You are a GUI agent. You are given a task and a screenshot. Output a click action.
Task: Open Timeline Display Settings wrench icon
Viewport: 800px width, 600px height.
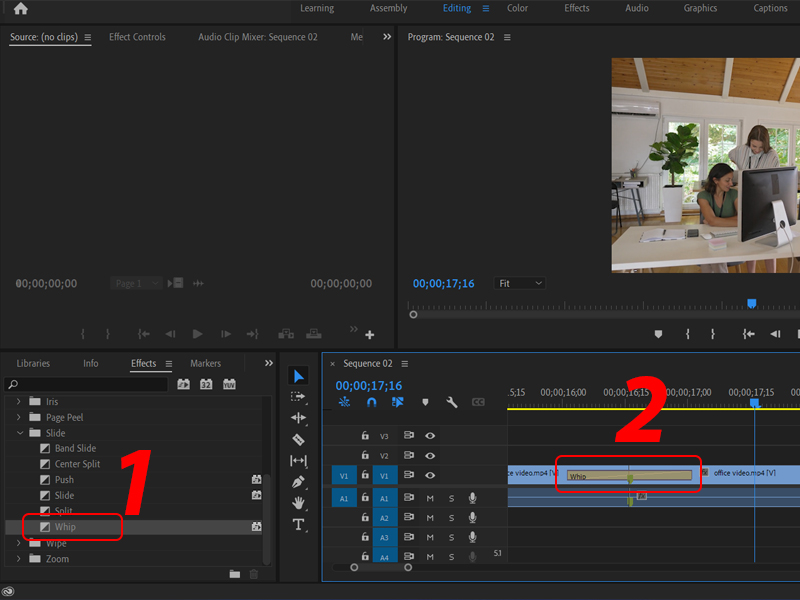(x=452, y=401)
